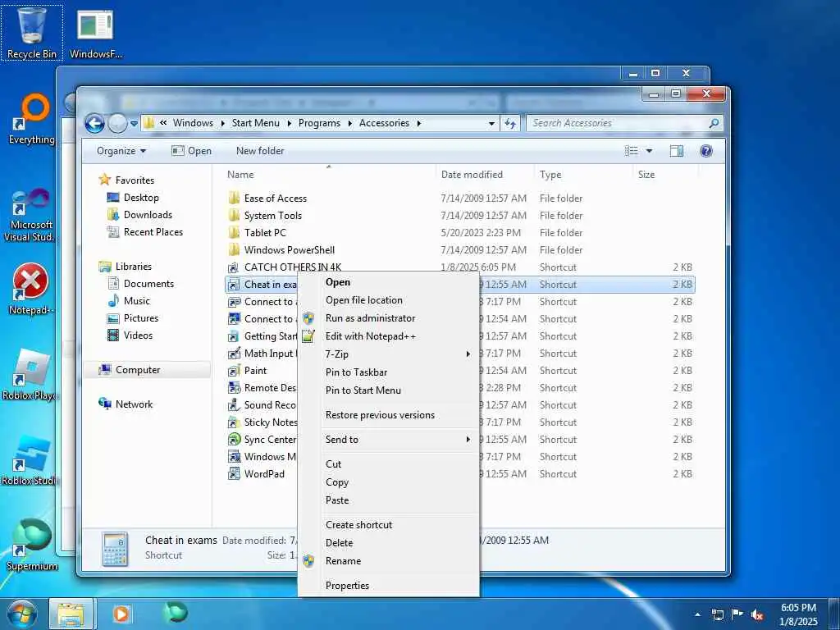The height and width of the screenshot is (630, 840).
Task: Open the recent pages dropdown arrow
Action: pyautogui.click(x=134, y=124)
